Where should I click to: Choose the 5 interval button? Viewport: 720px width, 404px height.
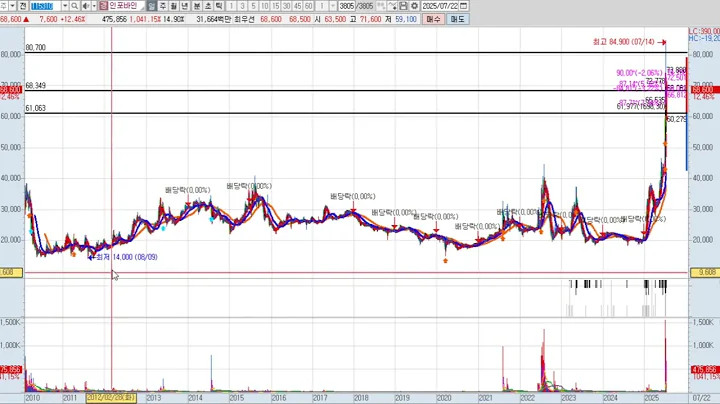click(253, 6)
